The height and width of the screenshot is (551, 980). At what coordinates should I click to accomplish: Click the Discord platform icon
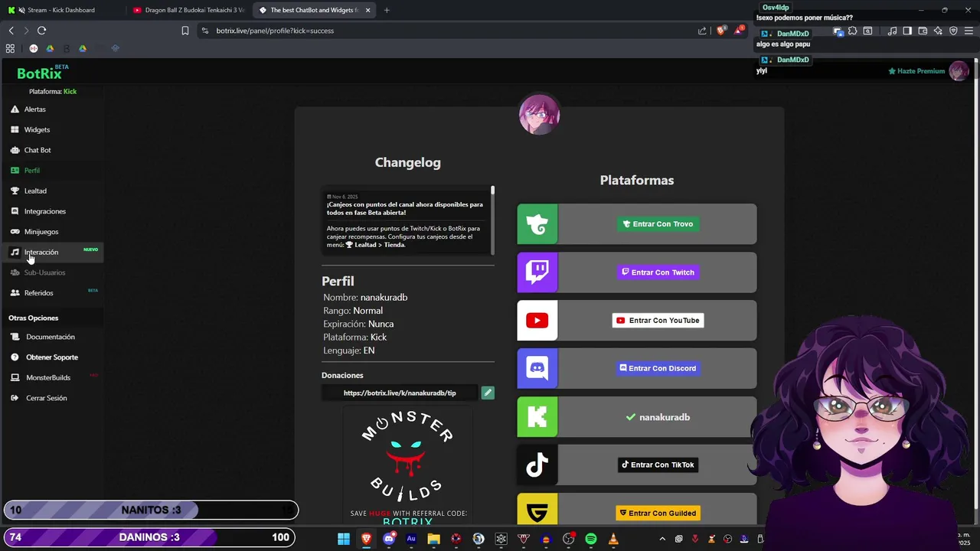537,369
